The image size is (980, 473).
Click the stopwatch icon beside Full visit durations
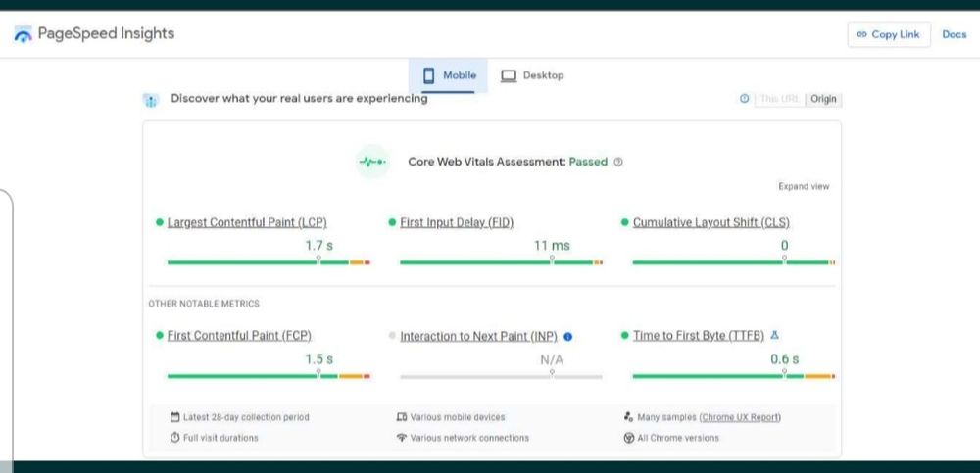175,438
